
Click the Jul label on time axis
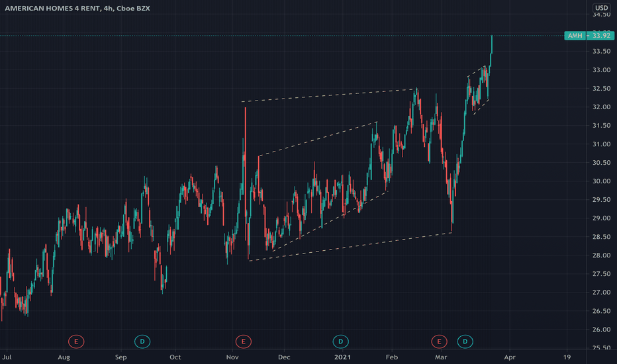(7, 357)
